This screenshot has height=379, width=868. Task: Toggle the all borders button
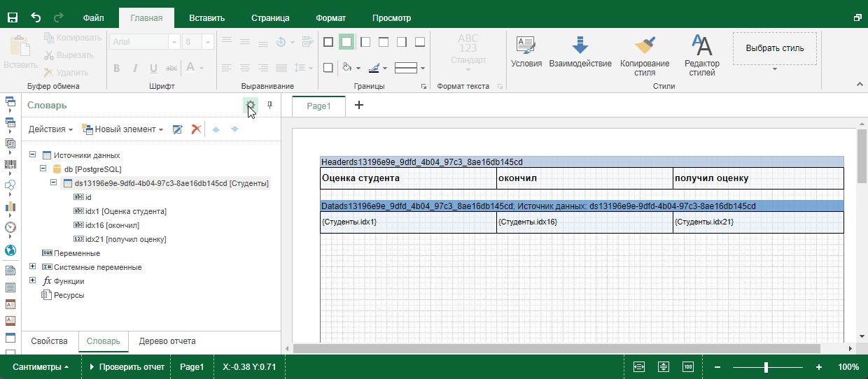tap(328, 42)
